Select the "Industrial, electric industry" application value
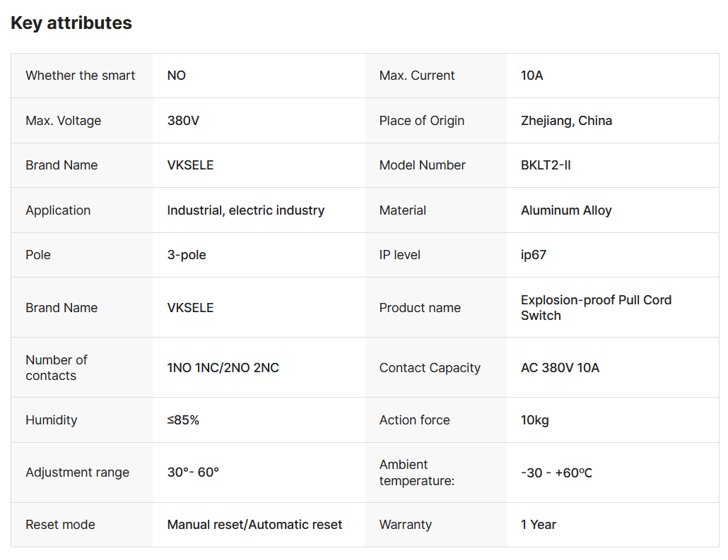728x560 pixels. (x=245, y=210)
